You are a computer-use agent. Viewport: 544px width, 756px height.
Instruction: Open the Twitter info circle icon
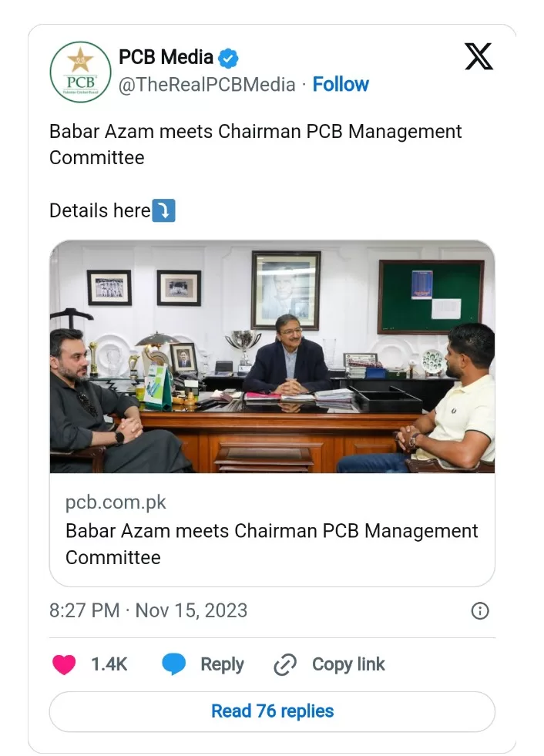[479, 611]
